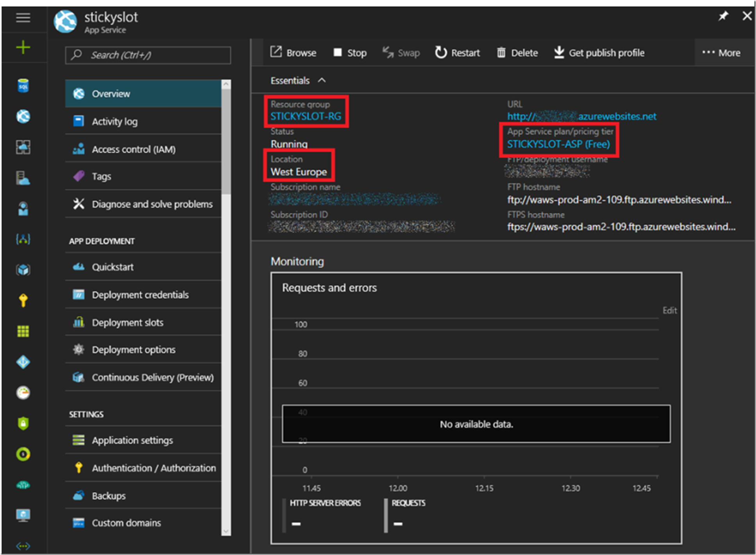Screen dimensions: 756x555
Task: Click Get publish profile
Action: [x=599, y=53]
